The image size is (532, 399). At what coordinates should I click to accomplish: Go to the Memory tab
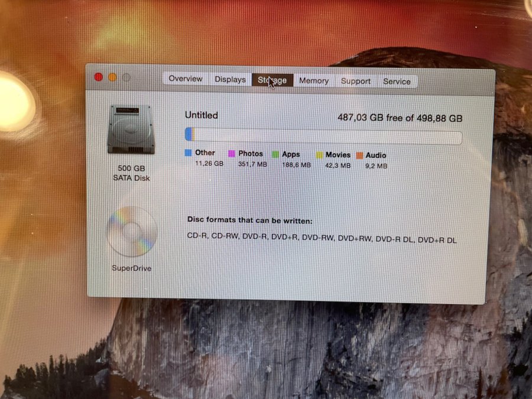pos(313,81)
